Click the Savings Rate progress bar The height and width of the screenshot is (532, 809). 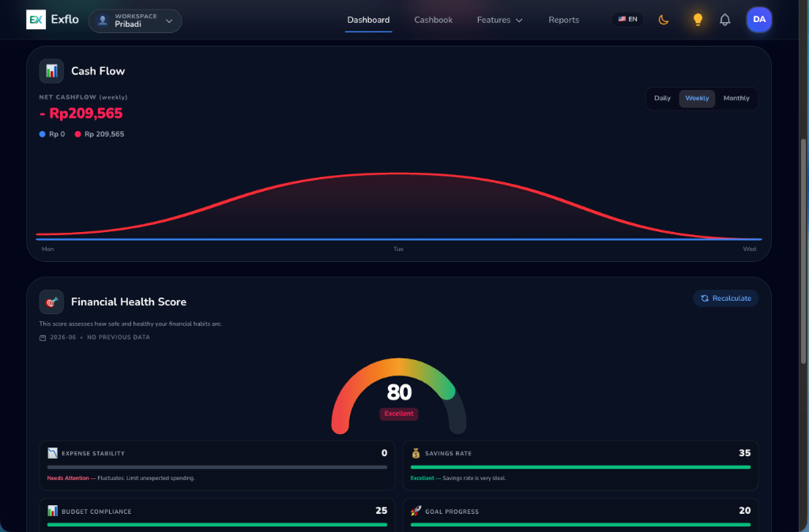pyautogui.click(x=581, y=467)
